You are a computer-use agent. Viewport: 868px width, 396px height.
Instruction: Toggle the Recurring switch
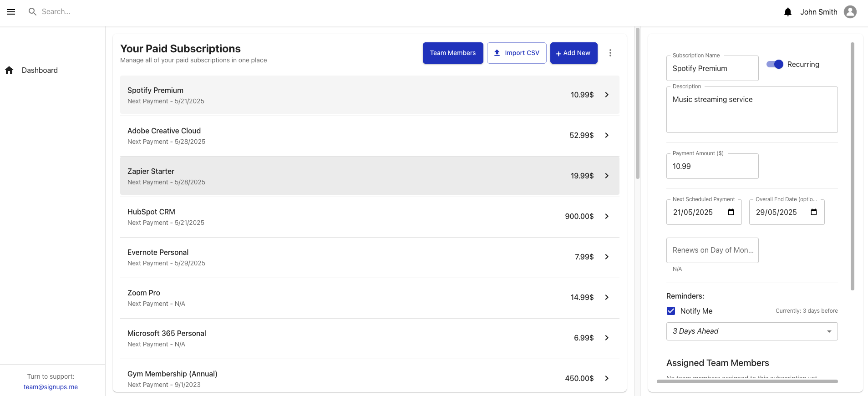pos(775,65)
